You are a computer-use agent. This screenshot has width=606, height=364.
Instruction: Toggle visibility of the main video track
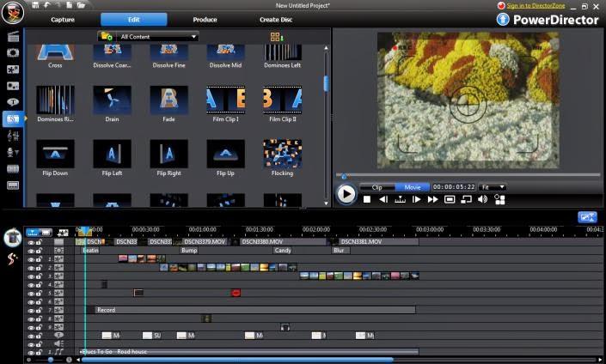pos(31,243)
